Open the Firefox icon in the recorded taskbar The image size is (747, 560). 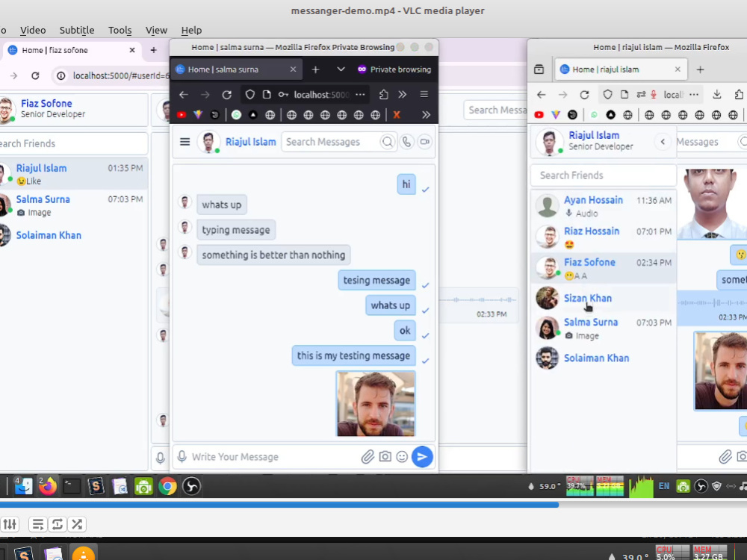[x=48, y=486]
